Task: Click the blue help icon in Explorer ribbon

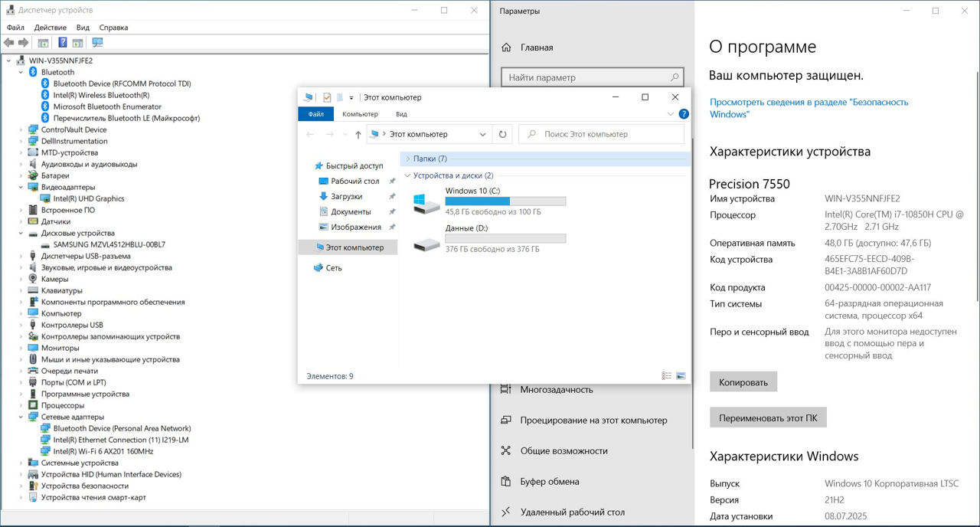Action: [x=684, y=114]
